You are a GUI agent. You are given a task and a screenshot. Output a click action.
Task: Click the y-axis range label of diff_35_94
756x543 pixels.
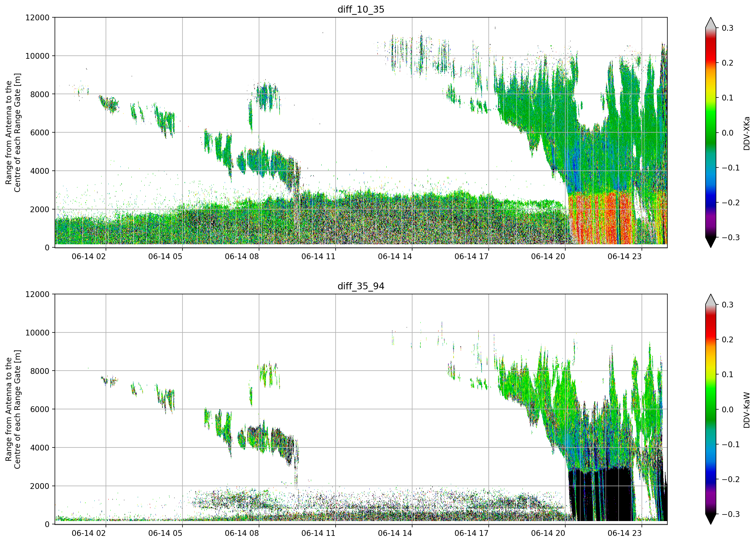coord(13,409)
